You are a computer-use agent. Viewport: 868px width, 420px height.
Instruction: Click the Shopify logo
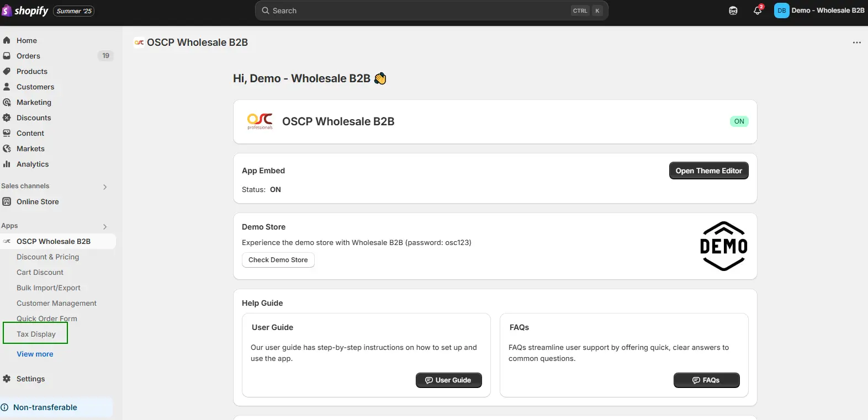(25, 10)
